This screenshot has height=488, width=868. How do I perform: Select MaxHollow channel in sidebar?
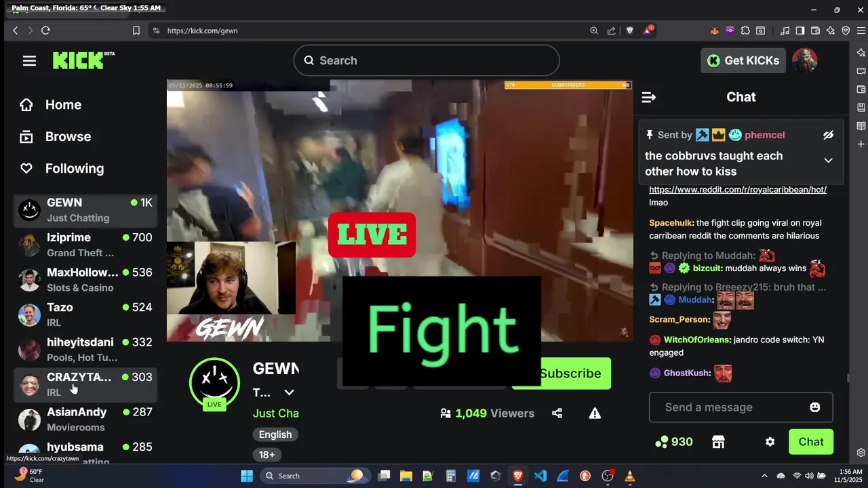(x=85, y=280)
